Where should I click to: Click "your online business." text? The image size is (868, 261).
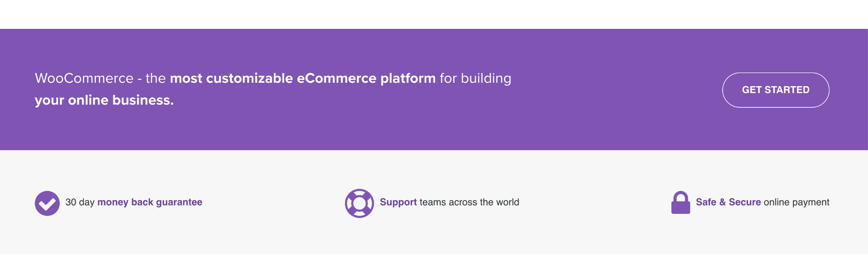[104, 100]
